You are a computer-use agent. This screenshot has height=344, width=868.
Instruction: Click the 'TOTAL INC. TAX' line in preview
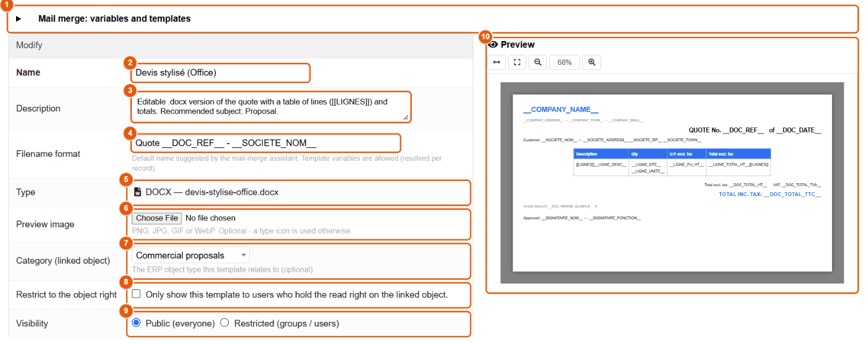pyautogui.click(x=770, y=194)
